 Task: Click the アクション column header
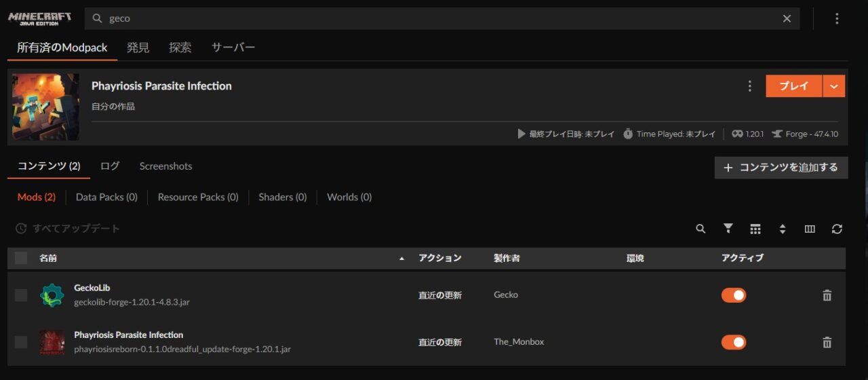(440, 258)
